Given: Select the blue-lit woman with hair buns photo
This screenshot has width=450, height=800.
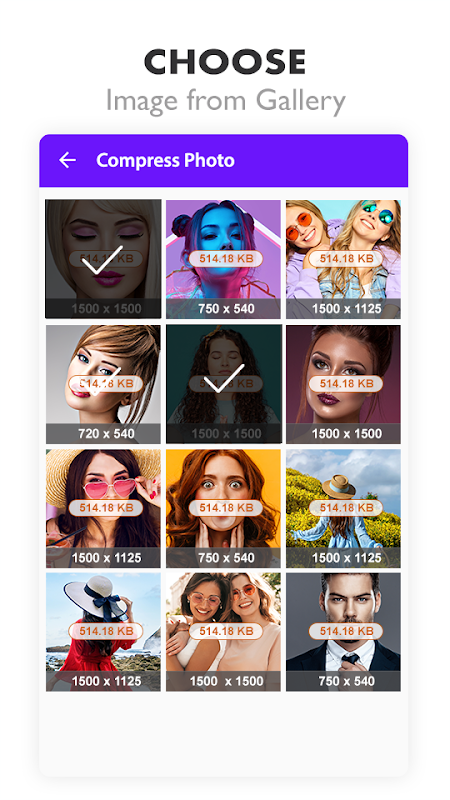Looking at the screenshot, I should coord(223,259).
